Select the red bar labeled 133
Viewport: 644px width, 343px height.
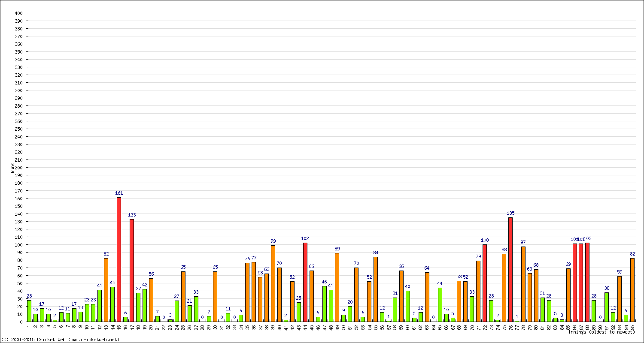[x=132, y=270]
